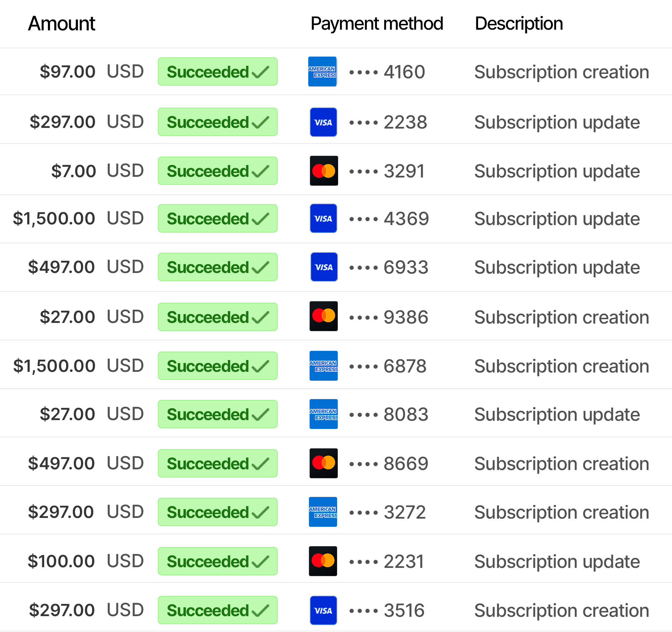The image size is (672, 632).
Task: Open the $1,500.00 payment from card 4369
Action: pyautogui.click(x=54, y=218)
